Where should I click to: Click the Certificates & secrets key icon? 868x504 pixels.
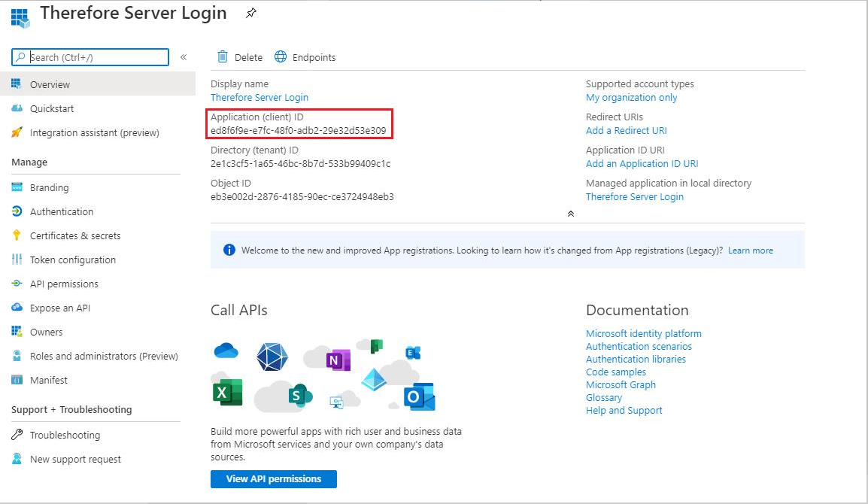point(17,235)
